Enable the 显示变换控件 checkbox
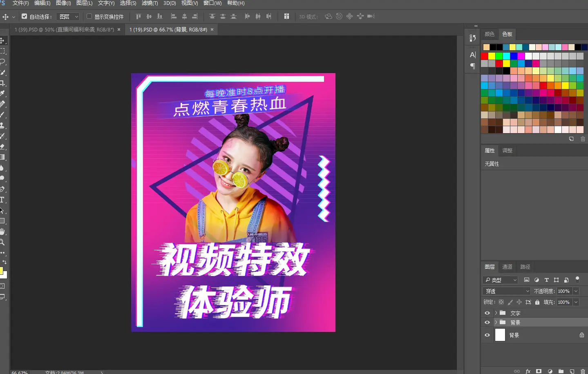 89,16
